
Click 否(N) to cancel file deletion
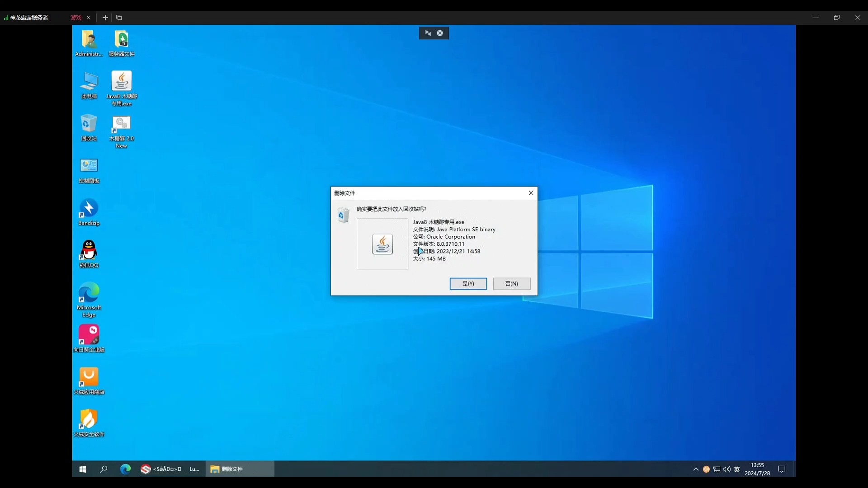tap(511, 283)
